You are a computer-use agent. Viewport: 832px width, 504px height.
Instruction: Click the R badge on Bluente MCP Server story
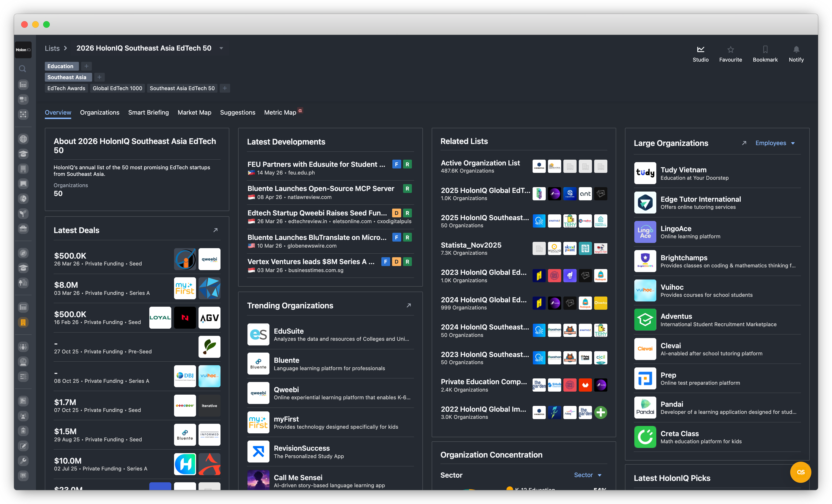click(407, 189)
